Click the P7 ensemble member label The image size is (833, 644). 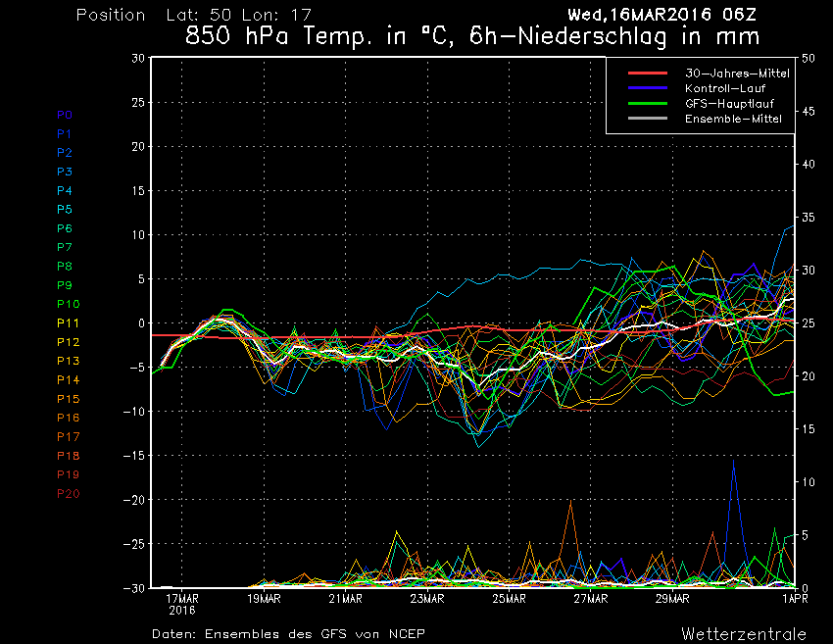[x=65, y=247]
